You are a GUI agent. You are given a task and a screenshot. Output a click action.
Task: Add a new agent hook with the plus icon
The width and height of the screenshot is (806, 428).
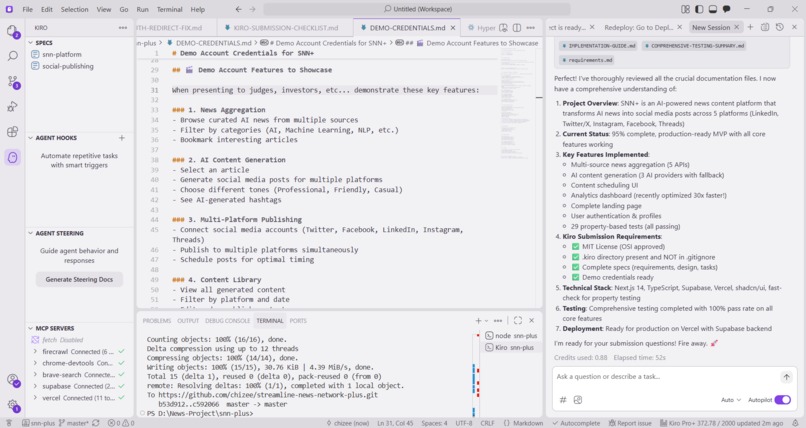[x=122, y=138]
